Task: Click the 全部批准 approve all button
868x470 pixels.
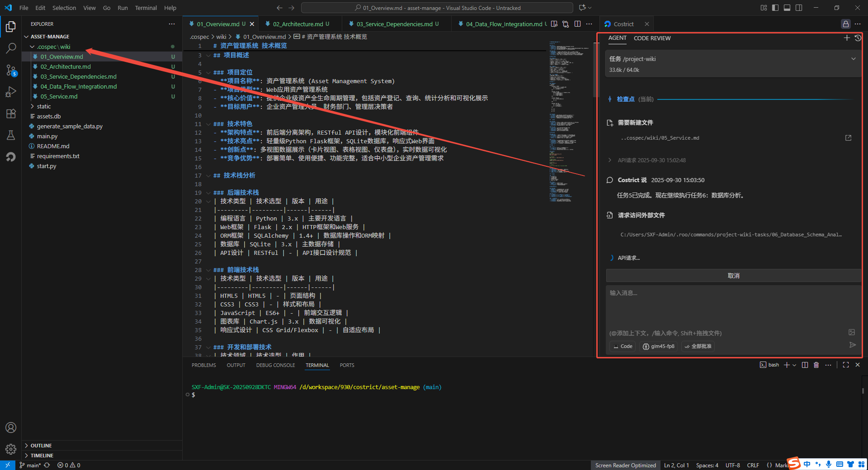Action: point(698,346)
